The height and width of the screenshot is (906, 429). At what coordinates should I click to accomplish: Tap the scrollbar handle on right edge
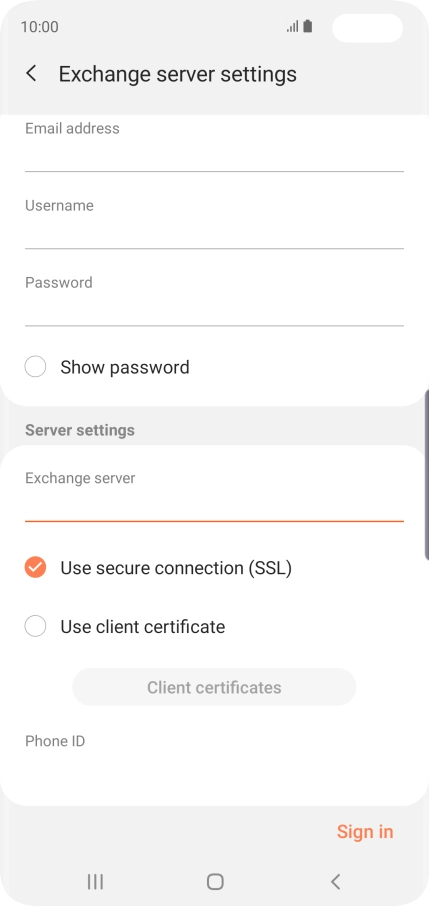[427, 474]
